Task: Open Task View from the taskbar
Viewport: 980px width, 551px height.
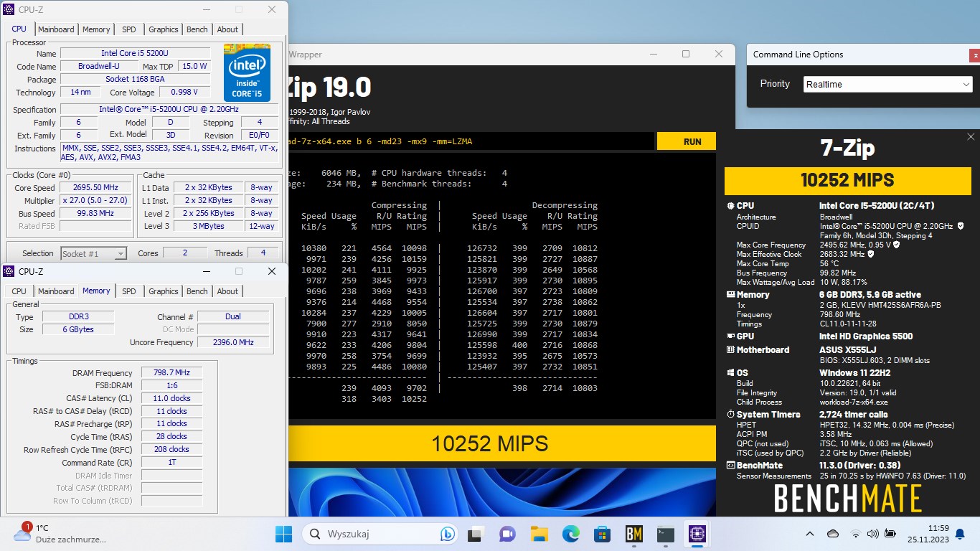Action: click(x=476, y=534)
